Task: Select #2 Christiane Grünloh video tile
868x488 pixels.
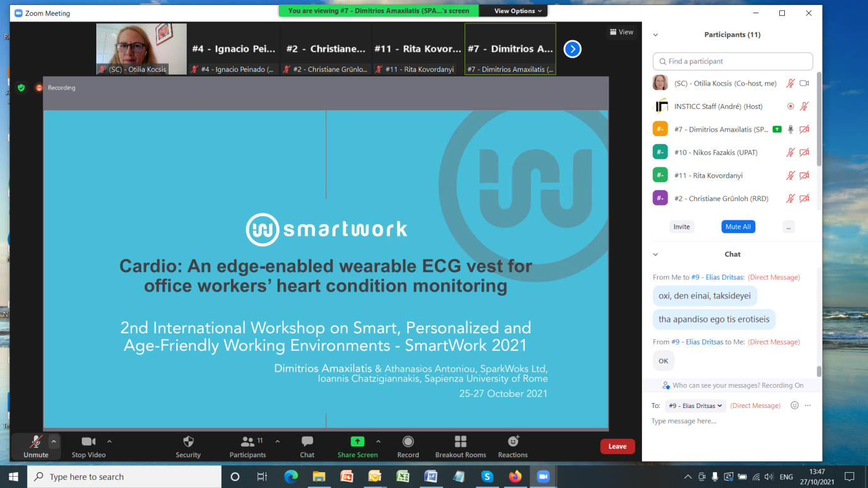Action: pos(325,49)
